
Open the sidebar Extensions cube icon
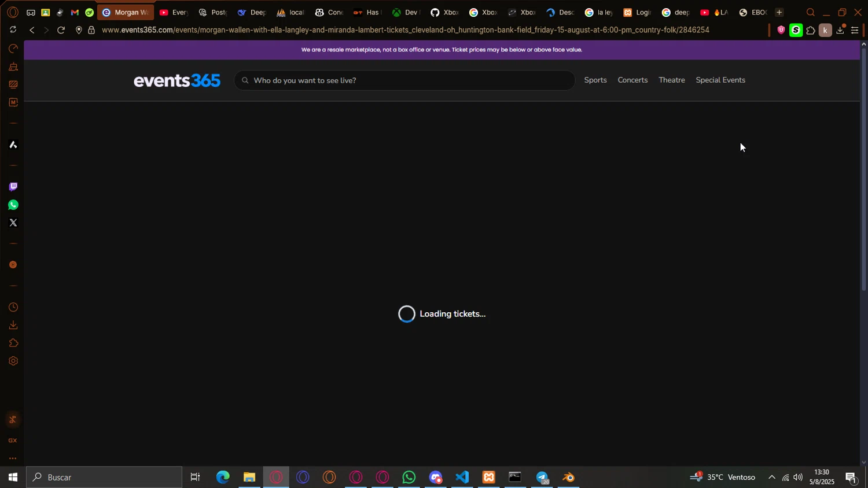13,343
